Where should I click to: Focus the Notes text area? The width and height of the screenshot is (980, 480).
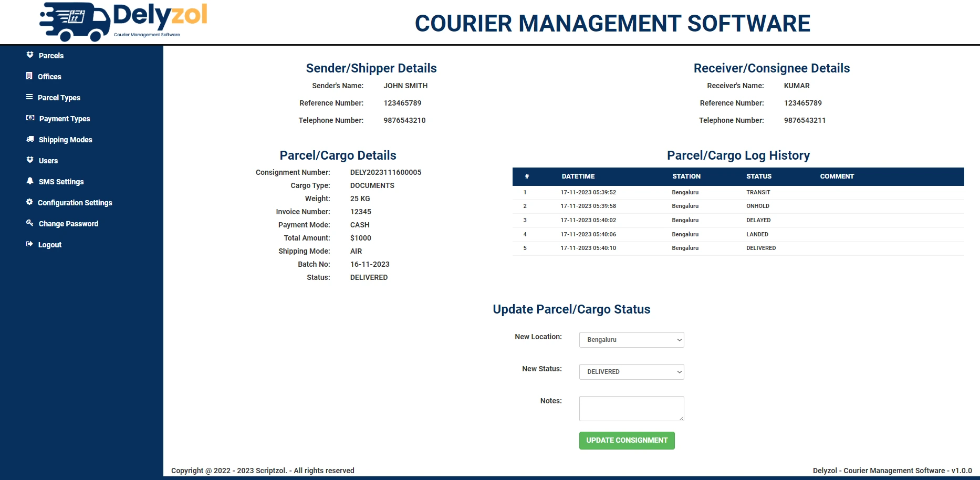point(632,409)
